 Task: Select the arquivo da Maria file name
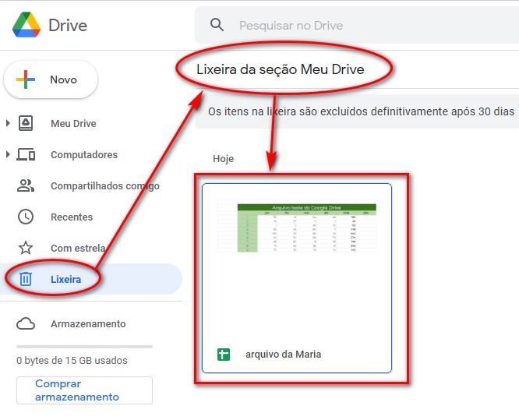click(x=284, y=355)
